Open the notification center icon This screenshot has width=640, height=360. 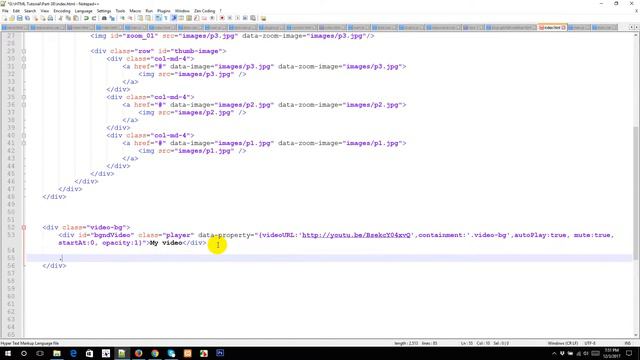(629, 353)
